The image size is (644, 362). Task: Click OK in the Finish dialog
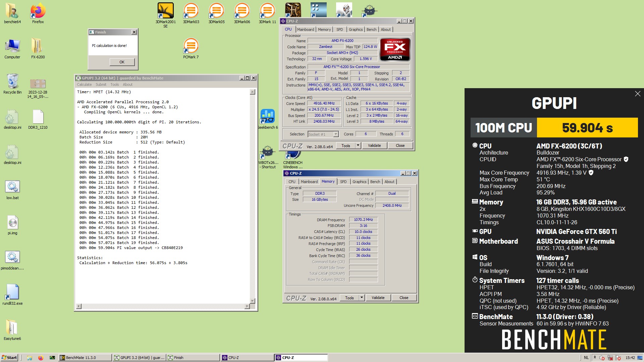(x=122, y=62)
